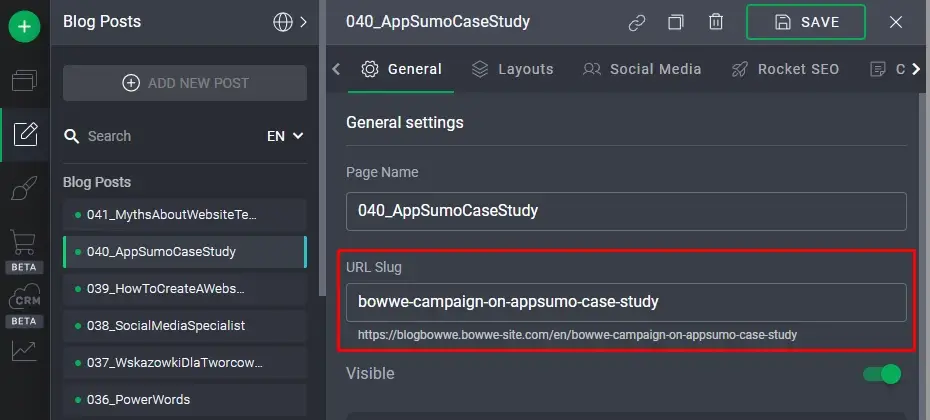Select post 038_SocialMediaSpecialist

coord(185,326)
